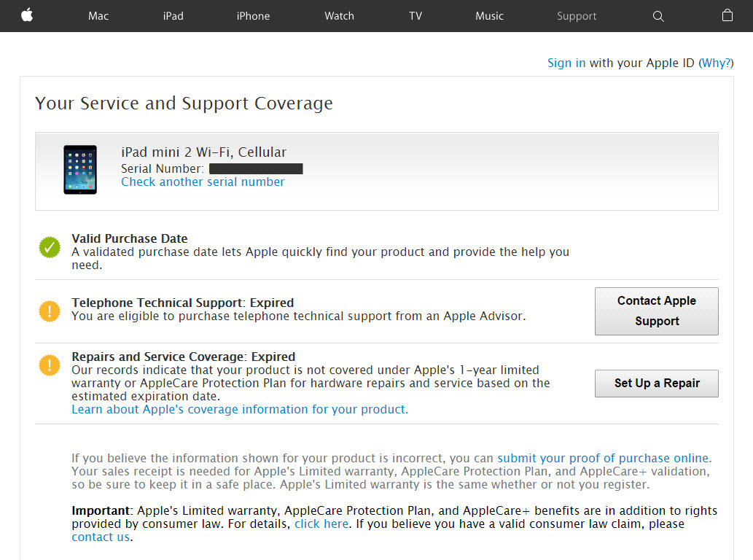This screenshot has width=753, height=560.
Task: Select iPhone in the navigation bar
Action: click(x=253, y=16)
